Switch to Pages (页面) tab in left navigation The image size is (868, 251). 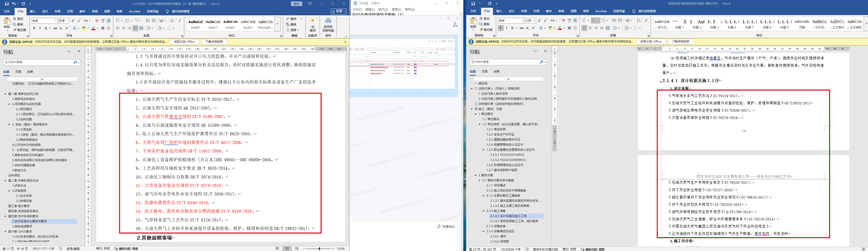[x=18, y=72]
